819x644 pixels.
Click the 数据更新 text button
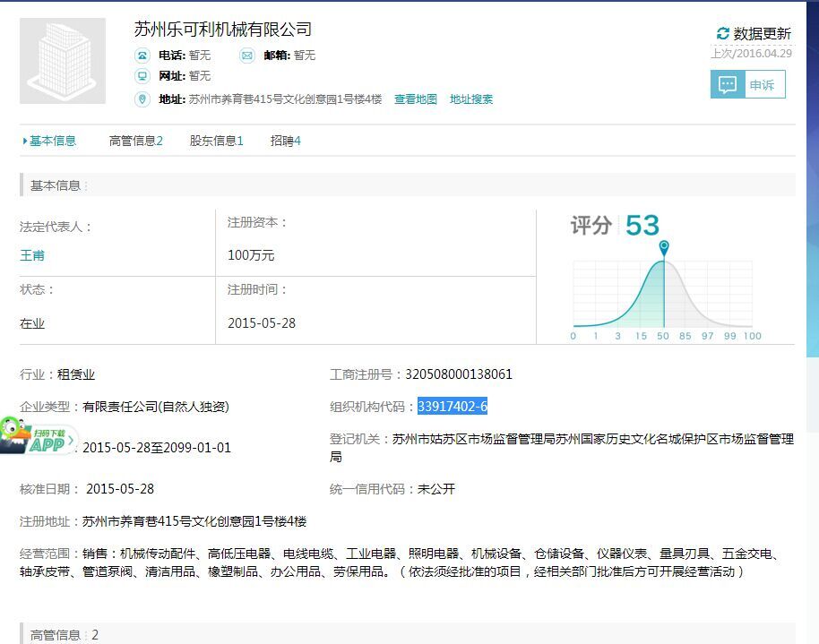(763, 34)
